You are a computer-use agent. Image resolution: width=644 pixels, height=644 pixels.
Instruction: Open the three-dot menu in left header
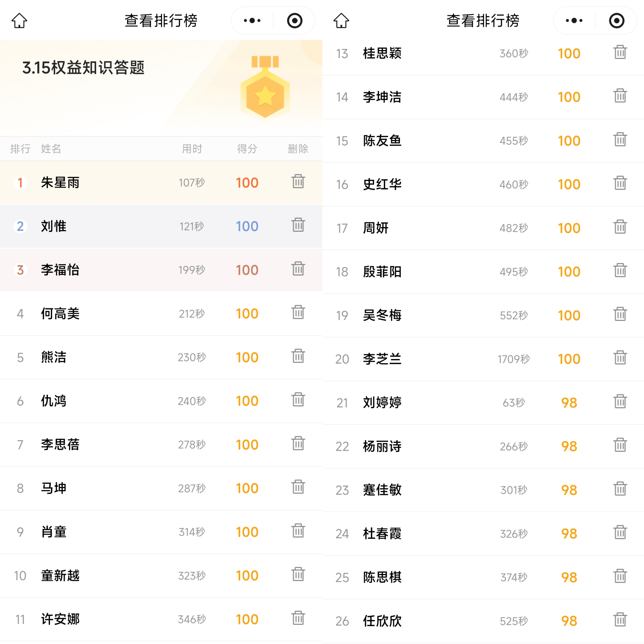click(x=252, y=21)
